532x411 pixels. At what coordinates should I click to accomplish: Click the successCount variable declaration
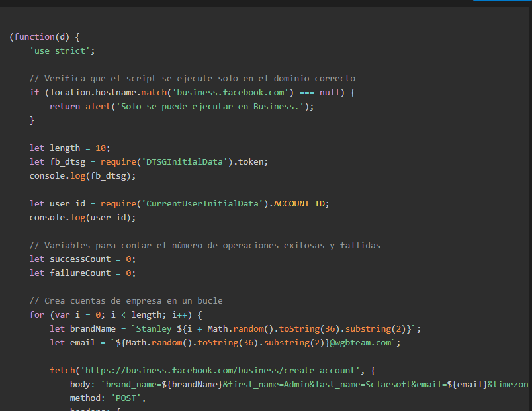coord(82,259)
